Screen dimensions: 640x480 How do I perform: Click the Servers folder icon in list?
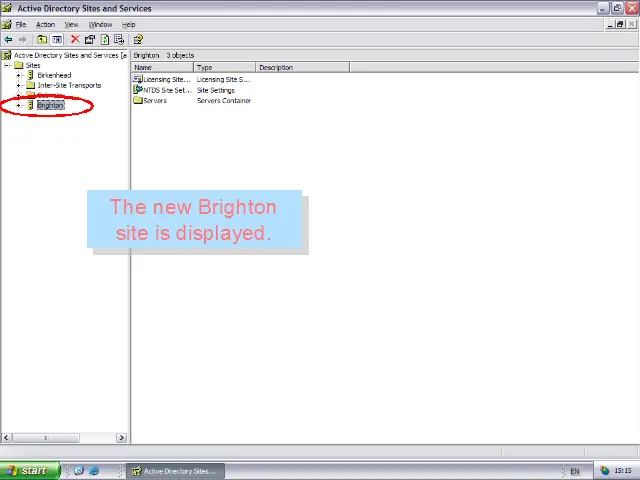coord(138,100)
